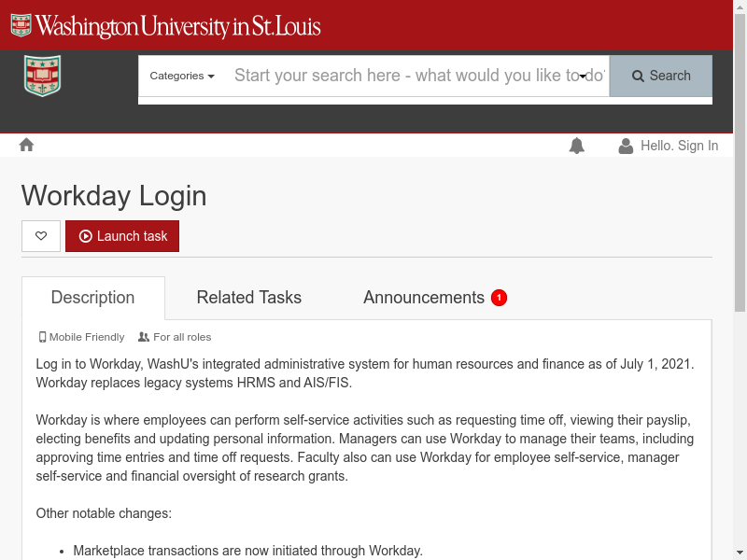
Task: Click the small dropdown arrow inside search field
Action: click(x=583, y=77)
